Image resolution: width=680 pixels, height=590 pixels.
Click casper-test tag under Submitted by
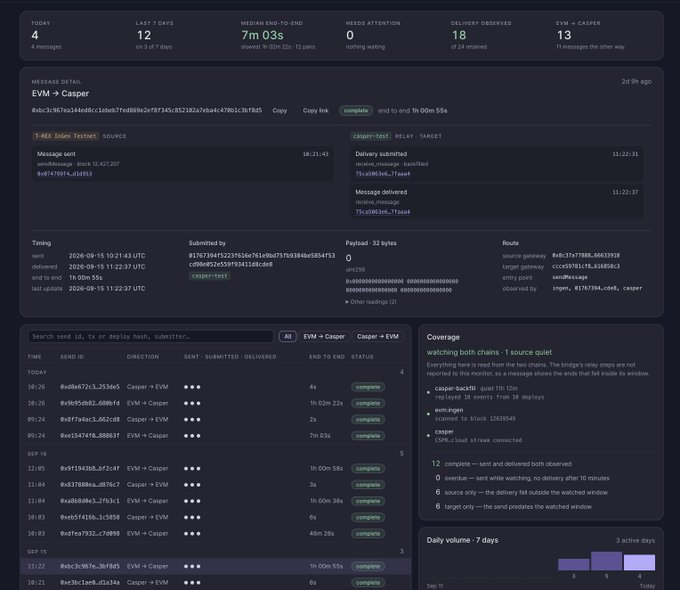pos(209,276)
